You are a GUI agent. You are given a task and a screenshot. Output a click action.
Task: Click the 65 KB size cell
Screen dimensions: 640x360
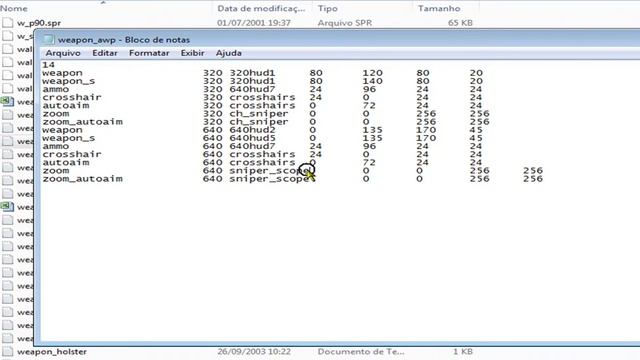click(x=460, y=23)
